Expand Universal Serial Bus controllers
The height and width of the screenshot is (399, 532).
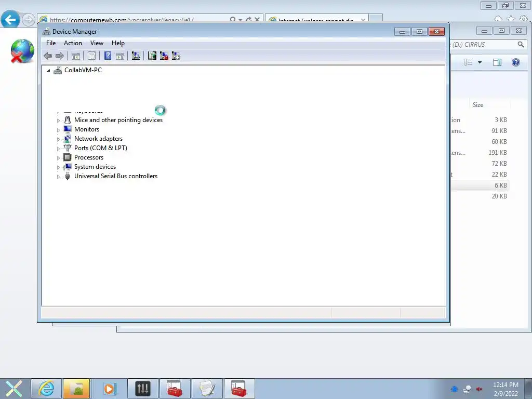58,177
